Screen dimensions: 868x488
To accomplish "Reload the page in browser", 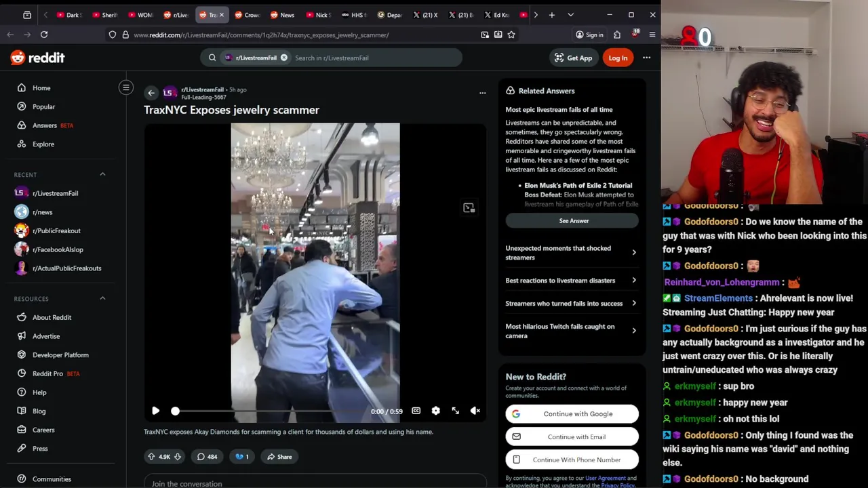I will point(44,35).
